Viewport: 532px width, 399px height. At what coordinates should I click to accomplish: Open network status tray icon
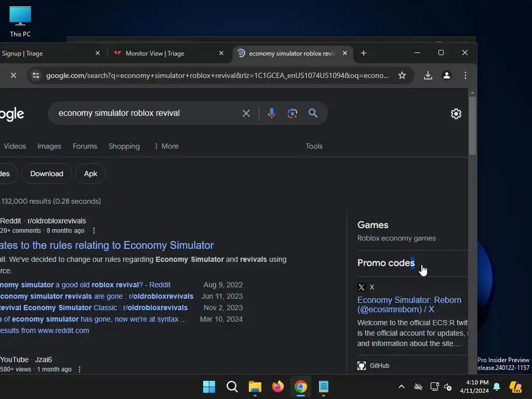pos(434,387)
